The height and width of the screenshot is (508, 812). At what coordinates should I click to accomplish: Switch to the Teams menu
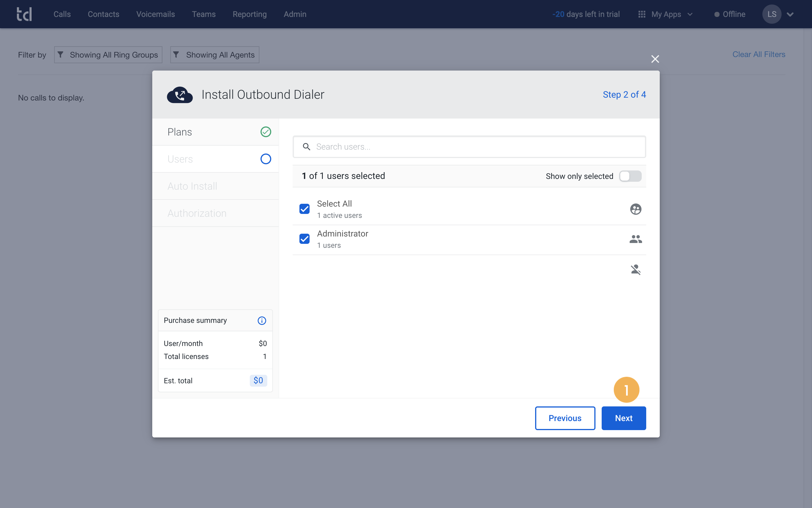point(204,14)
